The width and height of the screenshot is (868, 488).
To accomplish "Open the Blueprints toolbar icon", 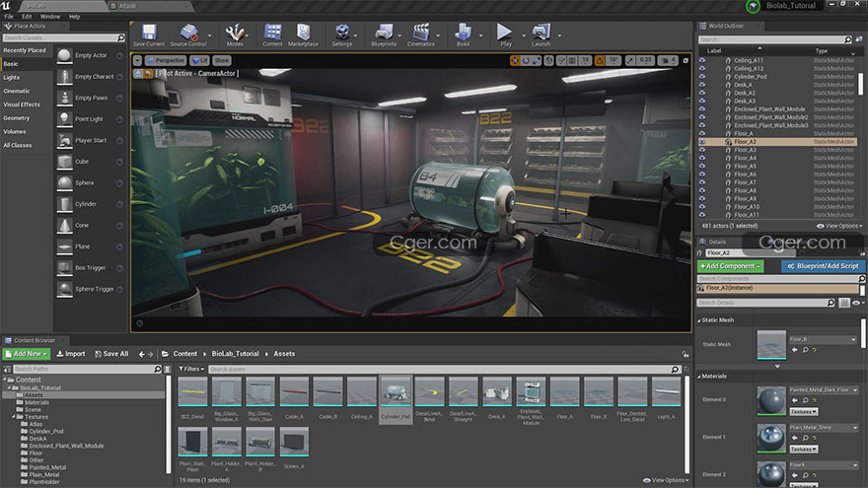I will pyautogui.click(x=384, y=33).
